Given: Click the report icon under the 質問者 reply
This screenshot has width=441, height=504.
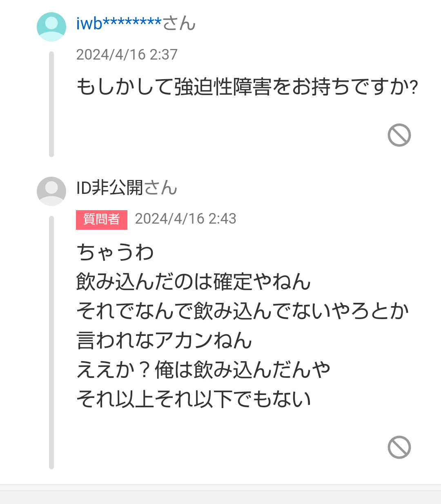Looking at the screenshot, I should [399, 447].
